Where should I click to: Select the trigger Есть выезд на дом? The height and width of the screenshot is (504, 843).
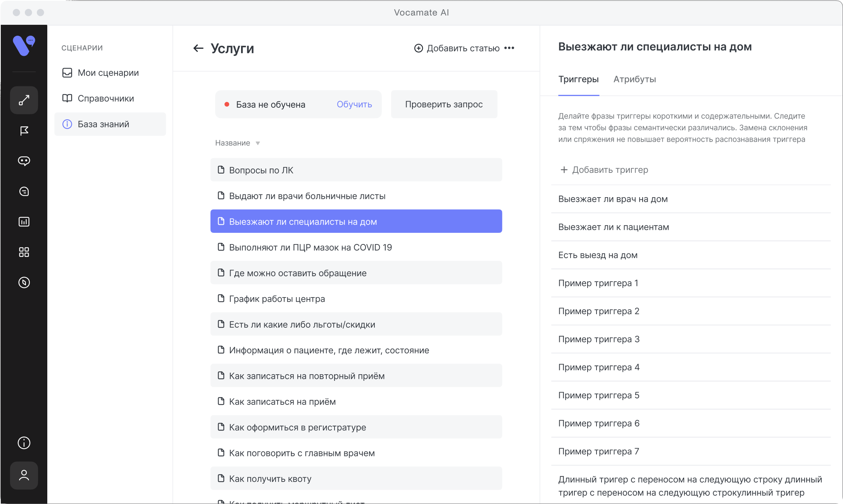pyautogui.click(x=598, y=255)
